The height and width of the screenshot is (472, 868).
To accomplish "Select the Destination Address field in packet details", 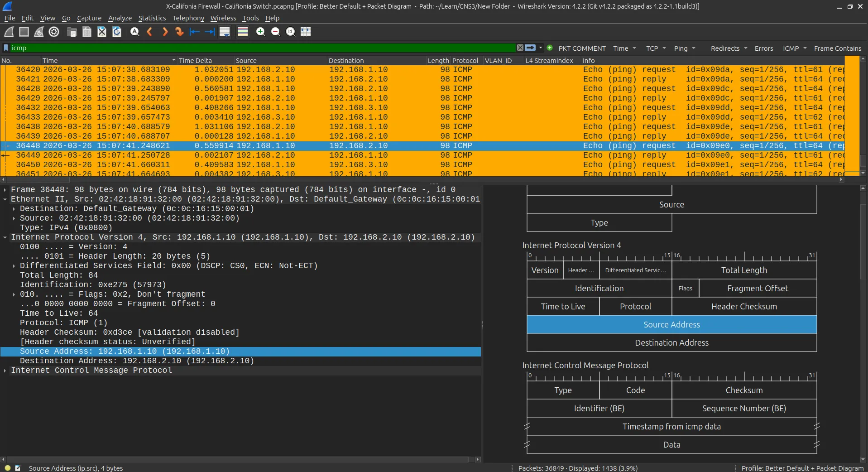I will 241,361.
